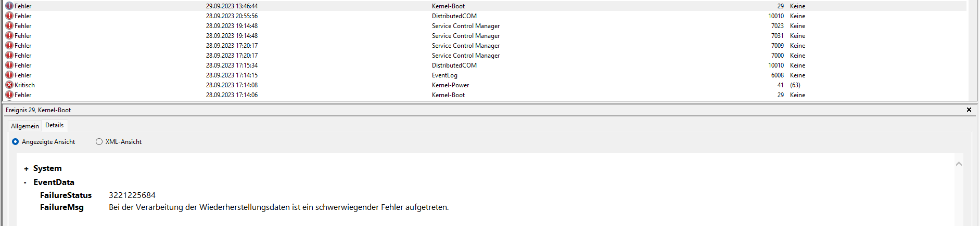Click error icon of 20:55:56 DistributedCOM event
The image size is (980, 226).
point(9,16)
